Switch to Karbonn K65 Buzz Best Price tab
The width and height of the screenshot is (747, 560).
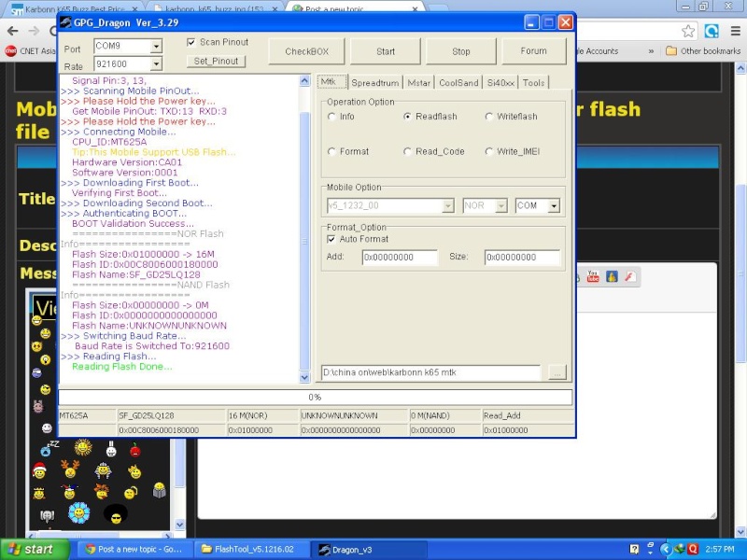click(75, 8)
